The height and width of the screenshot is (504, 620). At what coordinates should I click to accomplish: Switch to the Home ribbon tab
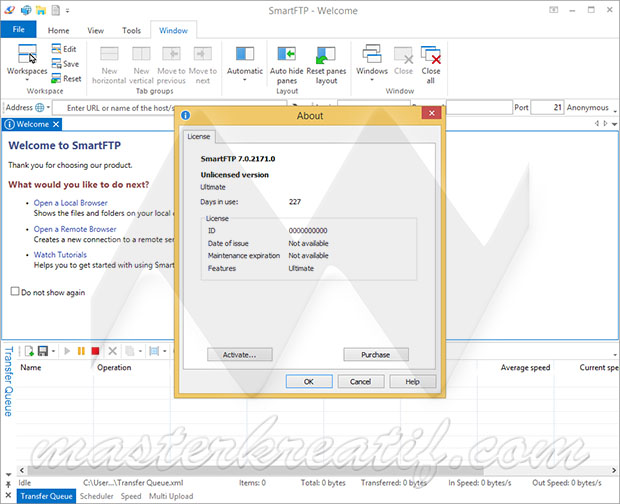[x=59, y=30]
